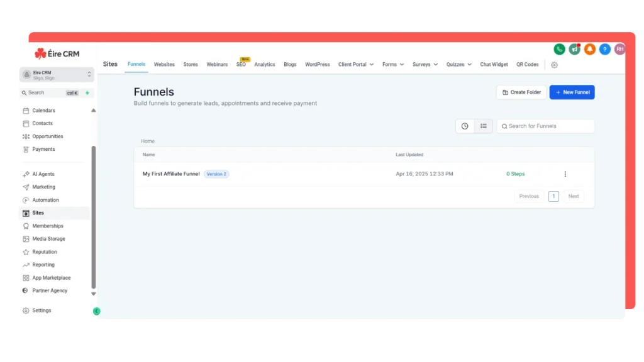Click the Settings gear icon in sidebar

click(26, 310)
